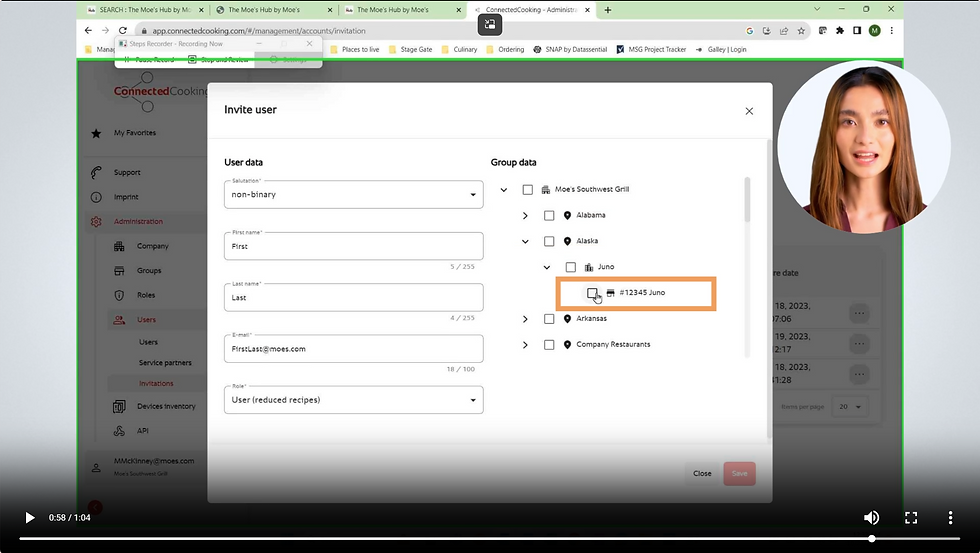
Task: Close the Invite user dialog
Action: (x=749, y=111)
